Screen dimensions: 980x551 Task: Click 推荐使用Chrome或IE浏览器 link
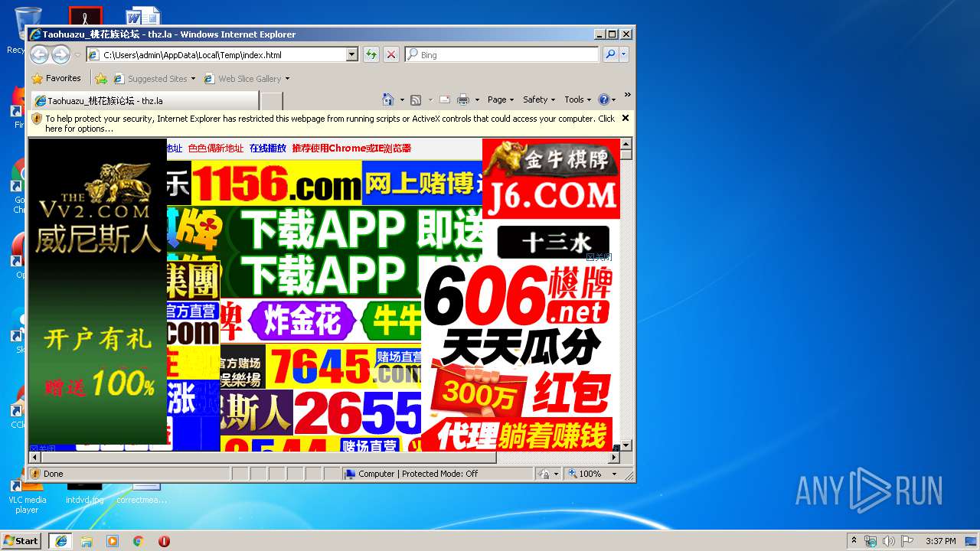(351, 148)
